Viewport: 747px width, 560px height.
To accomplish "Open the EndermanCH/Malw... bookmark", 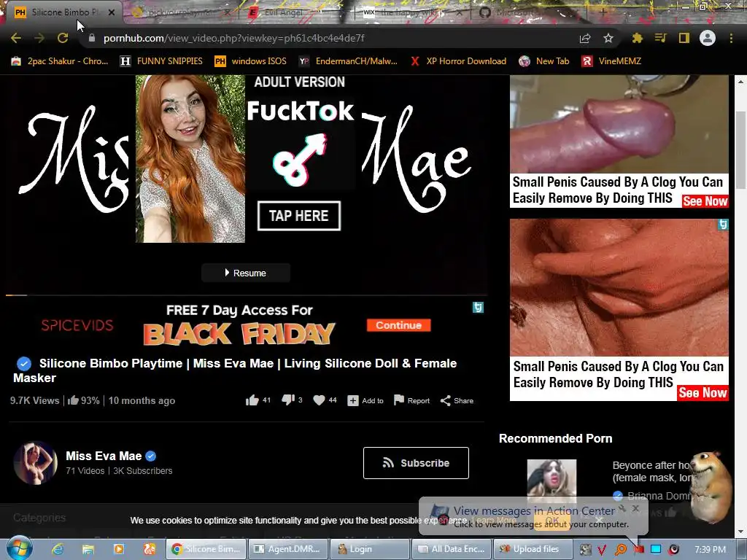I will tap(348, 61).
